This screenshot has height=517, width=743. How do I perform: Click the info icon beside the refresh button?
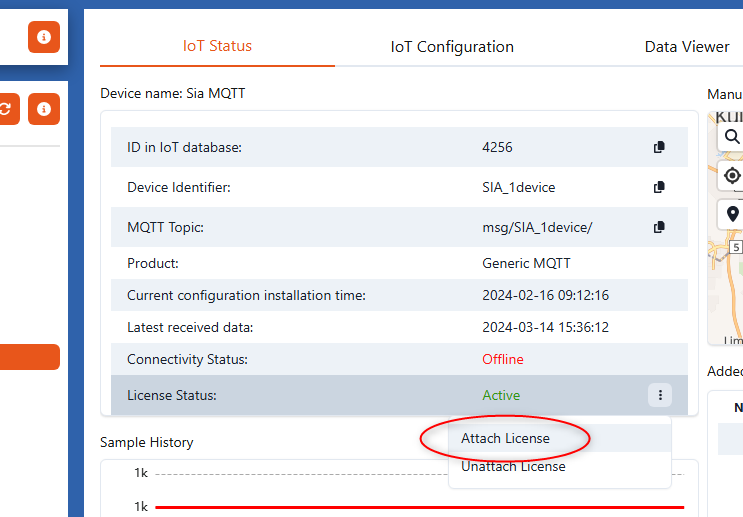coord(43,109)
